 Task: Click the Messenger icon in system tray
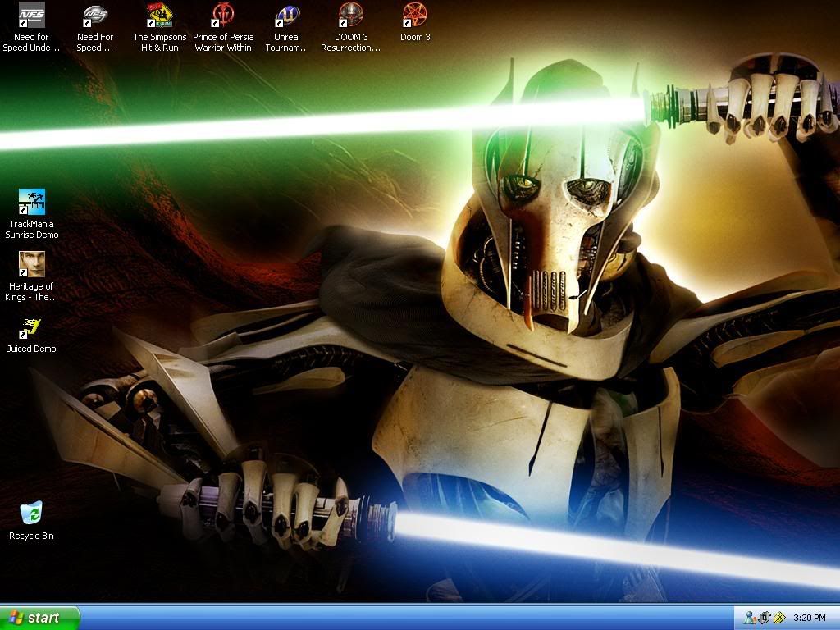click(749, 618)
